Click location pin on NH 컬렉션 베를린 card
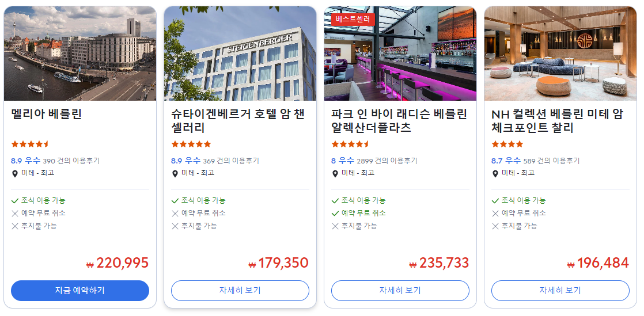 coord(495,174)
